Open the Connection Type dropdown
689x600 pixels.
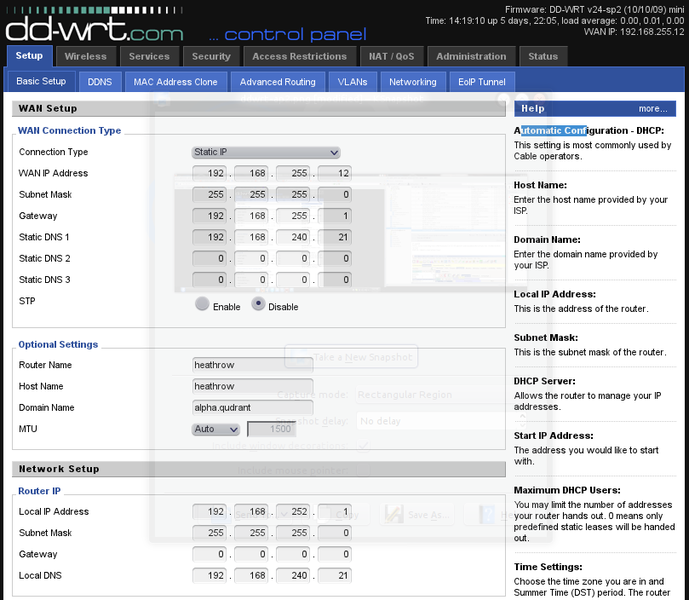tap(266, 152)
